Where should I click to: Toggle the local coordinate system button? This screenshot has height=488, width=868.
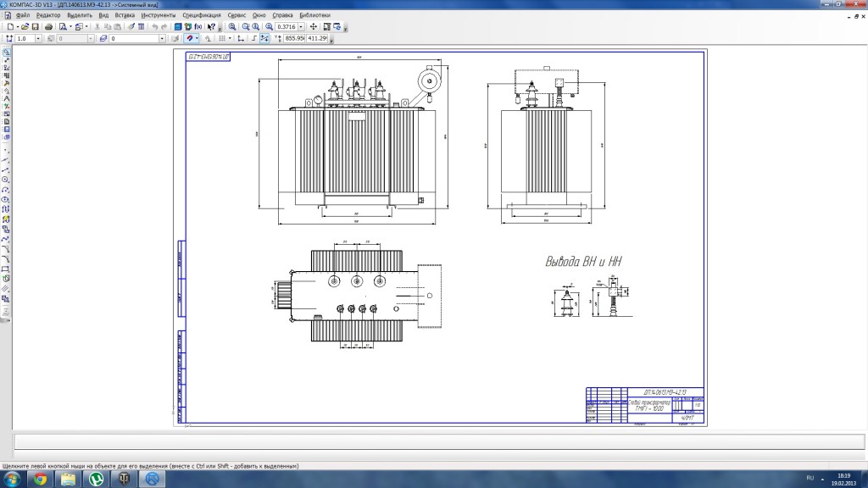(240, 38)
